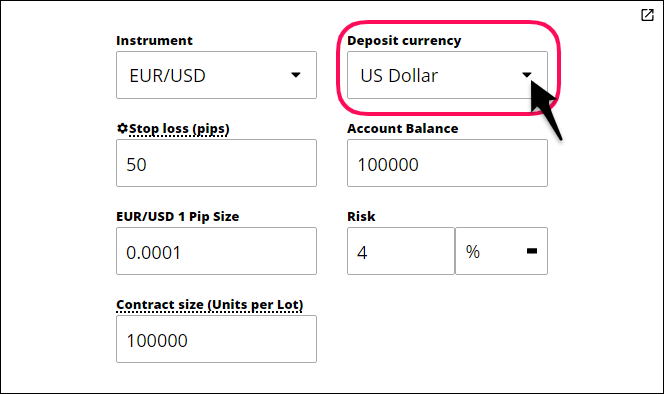This screenshot has height=394, width=664.
Task: Open the US Dollar currency dropdown
Action: coord(447,75)
